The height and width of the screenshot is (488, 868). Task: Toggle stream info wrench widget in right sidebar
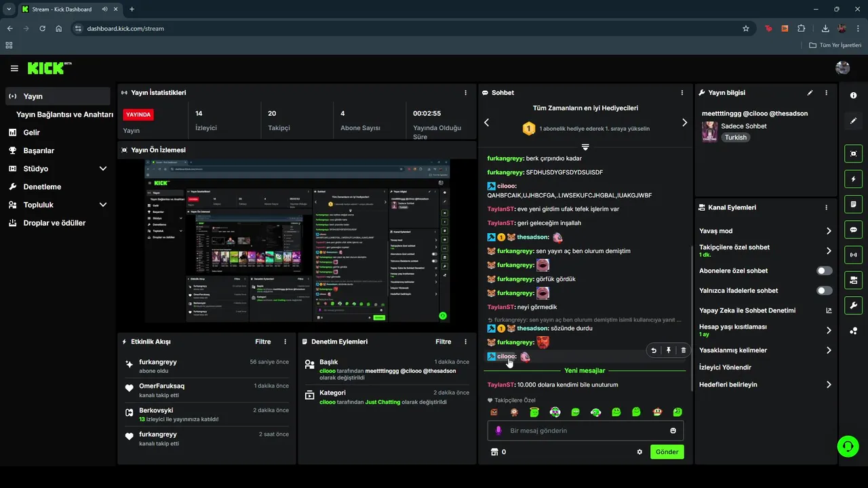point(854,305)
